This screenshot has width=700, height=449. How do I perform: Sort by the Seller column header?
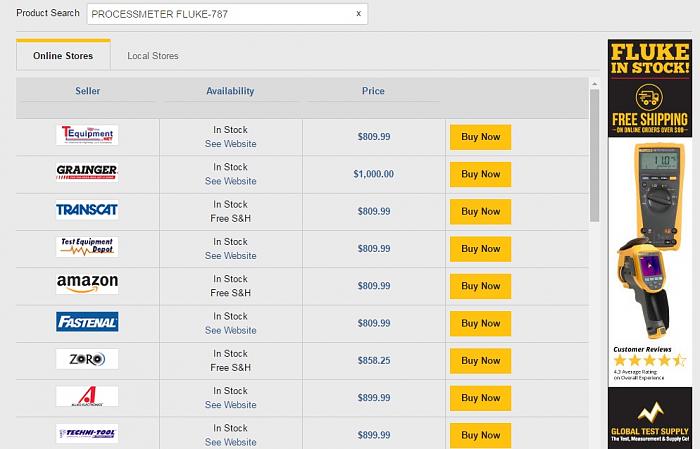click(x=88, y=91)
